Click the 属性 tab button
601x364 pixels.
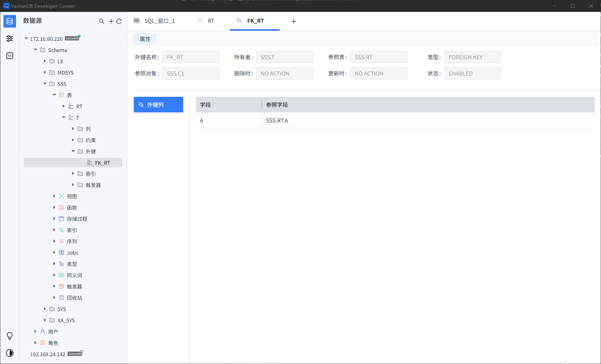(145, 39)
